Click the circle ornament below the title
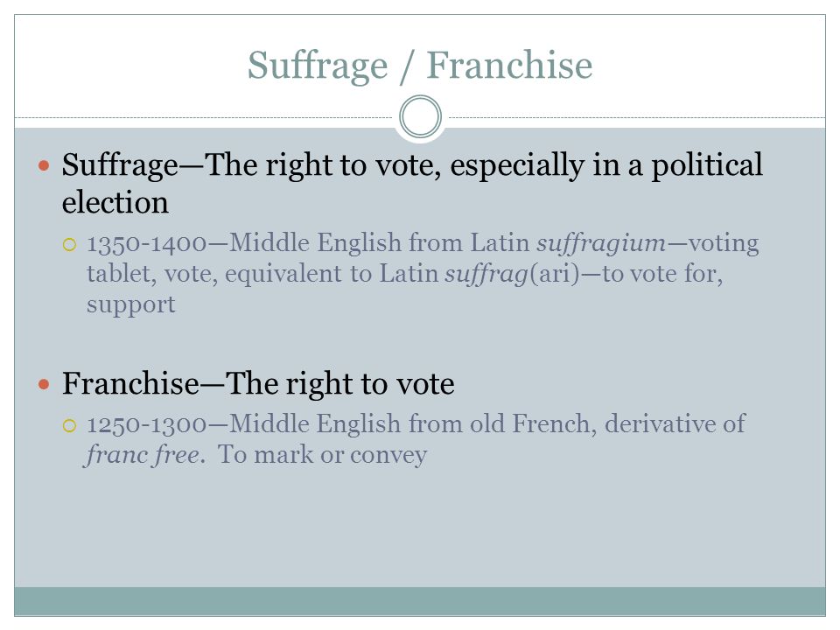This screenshot has height=630, width=840. (x=421, y=116)
